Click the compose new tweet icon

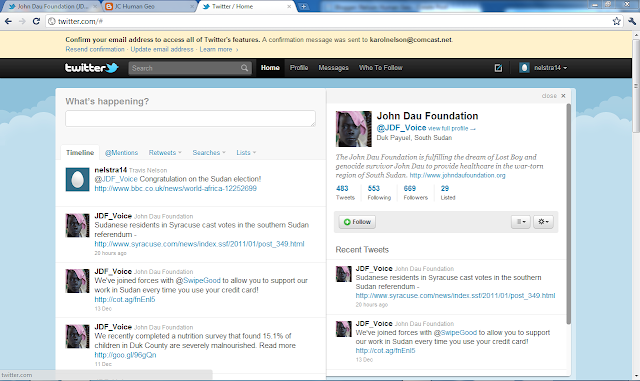coord(498,68)
